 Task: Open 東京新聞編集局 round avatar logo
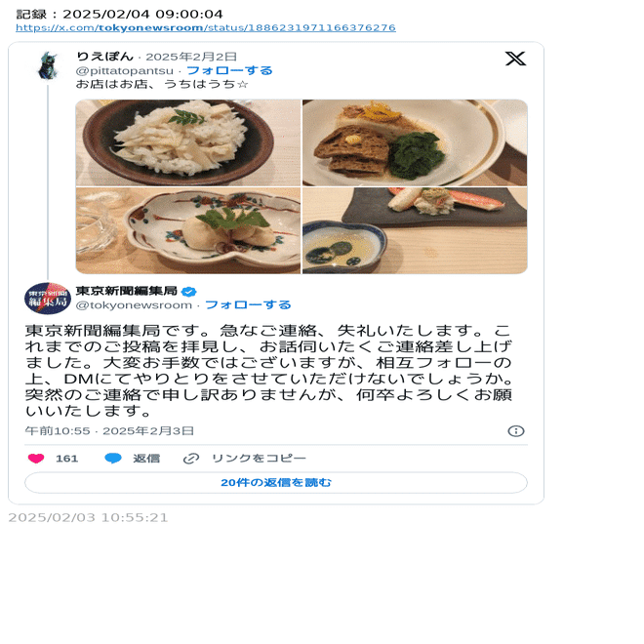(x=48, y=299)
